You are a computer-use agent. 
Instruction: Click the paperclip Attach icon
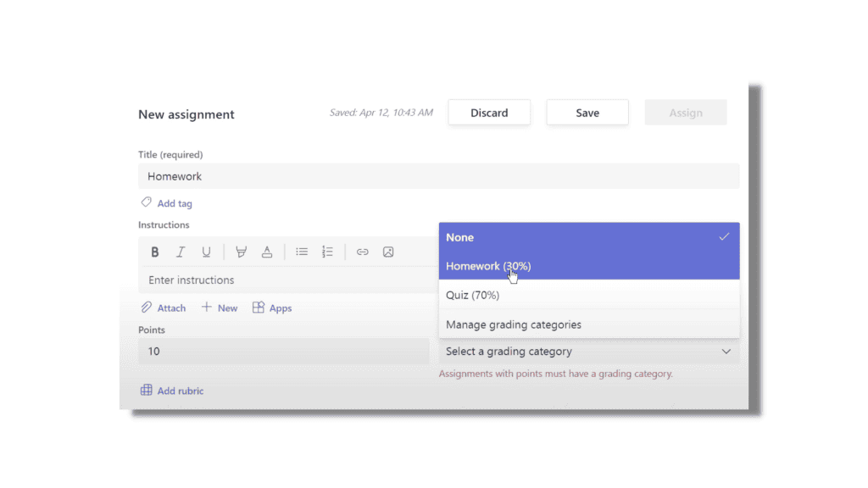coord(146,307)
